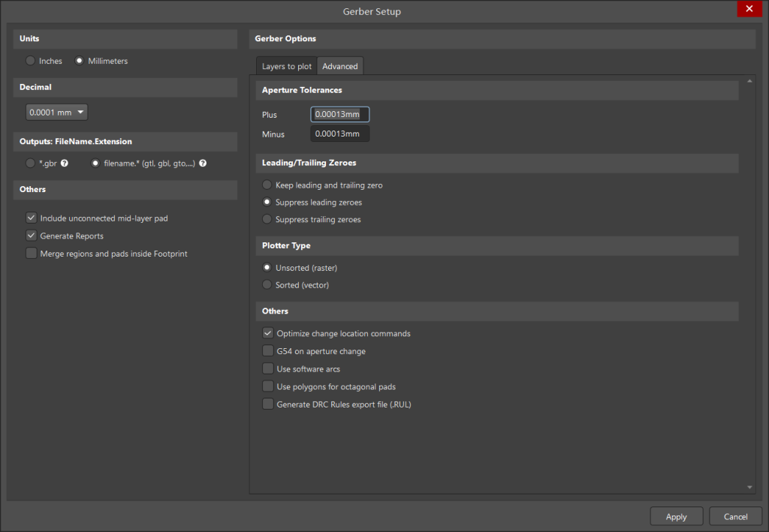Select Suppress trailing zeroes
Image resolution: width=769 pixels, height=532 pixels.
pos(267,219)
